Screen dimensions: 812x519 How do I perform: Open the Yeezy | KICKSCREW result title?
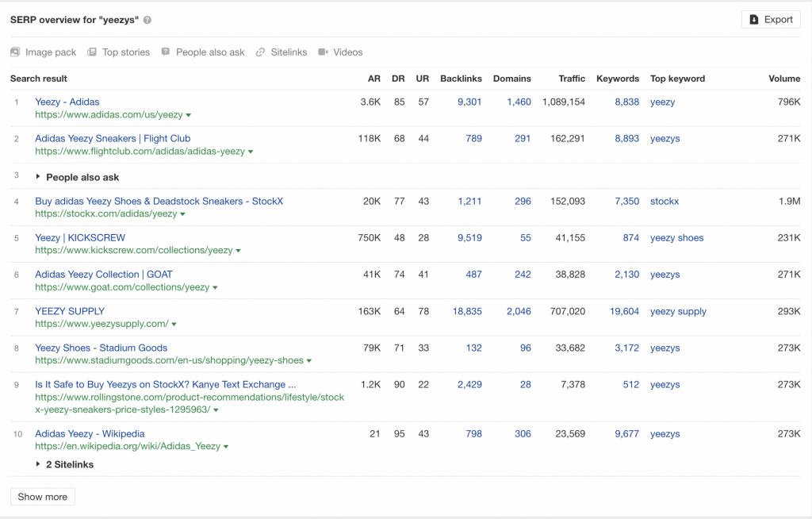(x=80, y=237)
